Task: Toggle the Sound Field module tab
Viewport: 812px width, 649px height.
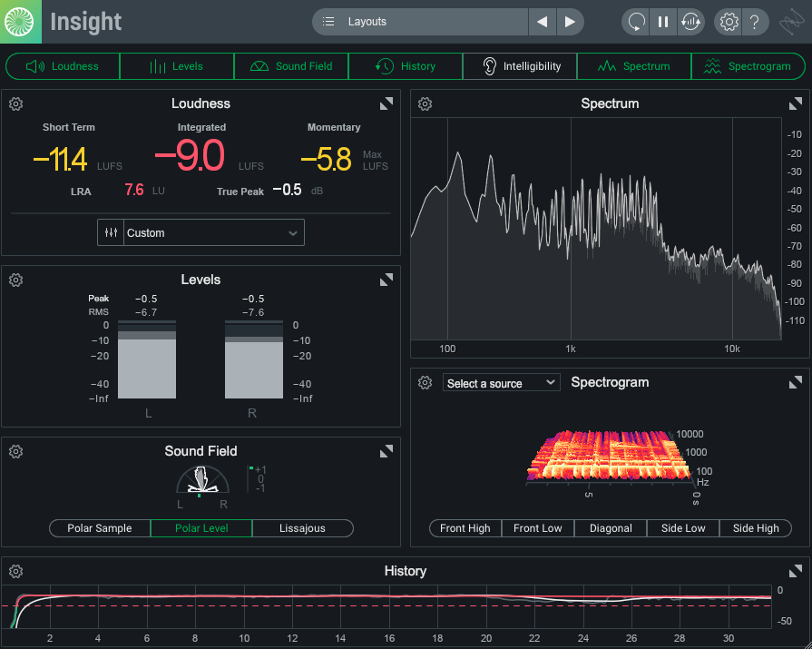Action: click(291, 66)
